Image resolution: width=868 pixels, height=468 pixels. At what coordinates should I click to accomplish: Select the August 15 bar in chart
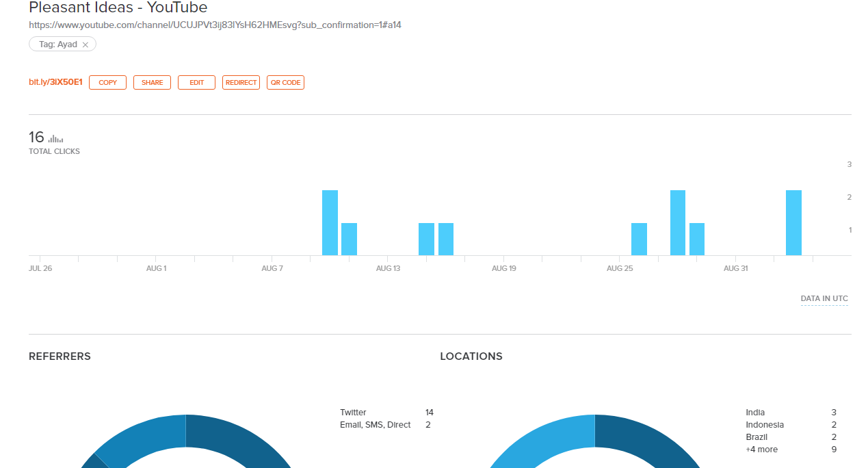pos(426,239)
